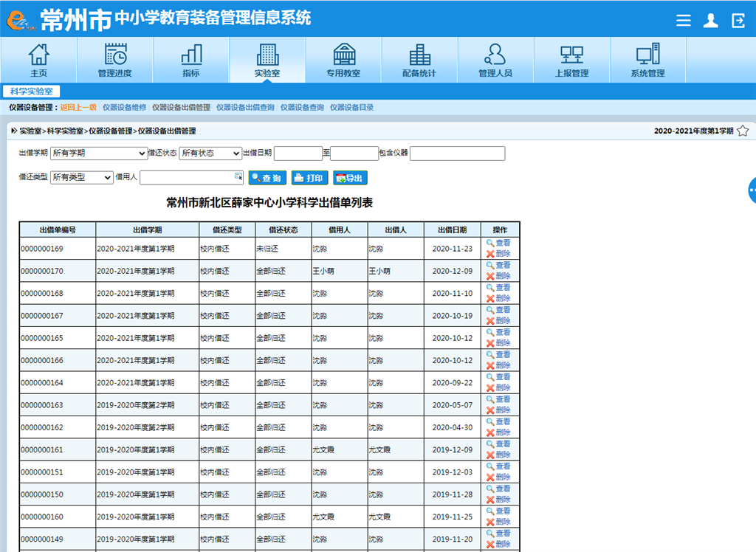Expand the 出借学期 dropdown

99,153
